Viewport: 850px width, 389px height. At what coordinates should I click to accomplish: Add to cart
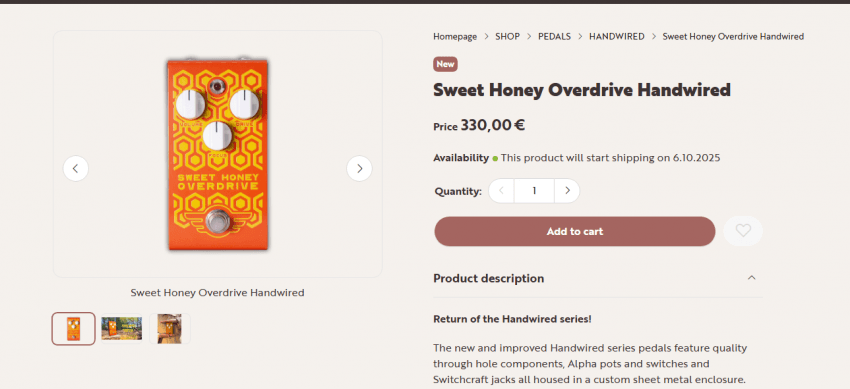point(575,231)
